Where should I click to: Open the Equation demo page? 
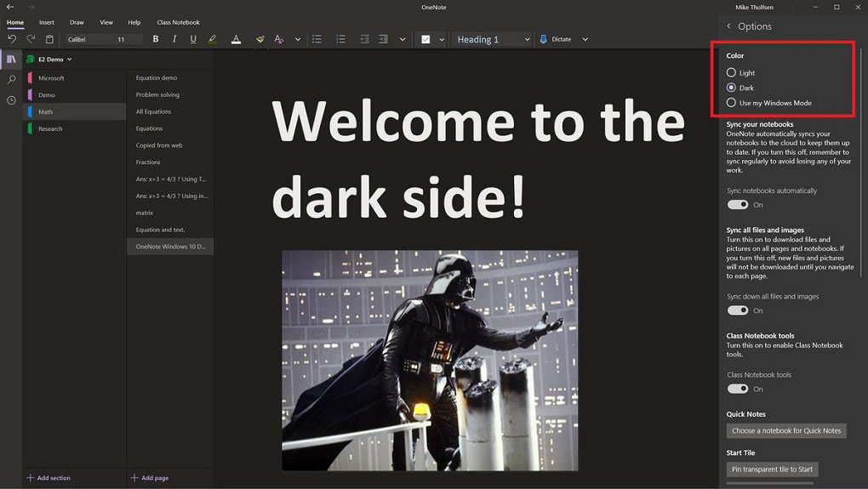point(170,77)
